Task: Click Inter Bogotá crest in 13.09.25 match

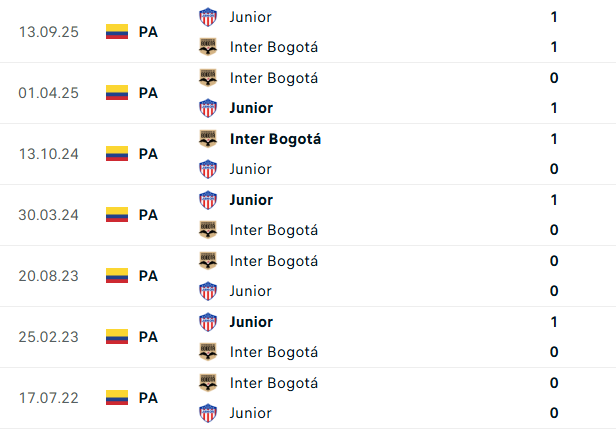Action: 208,46
